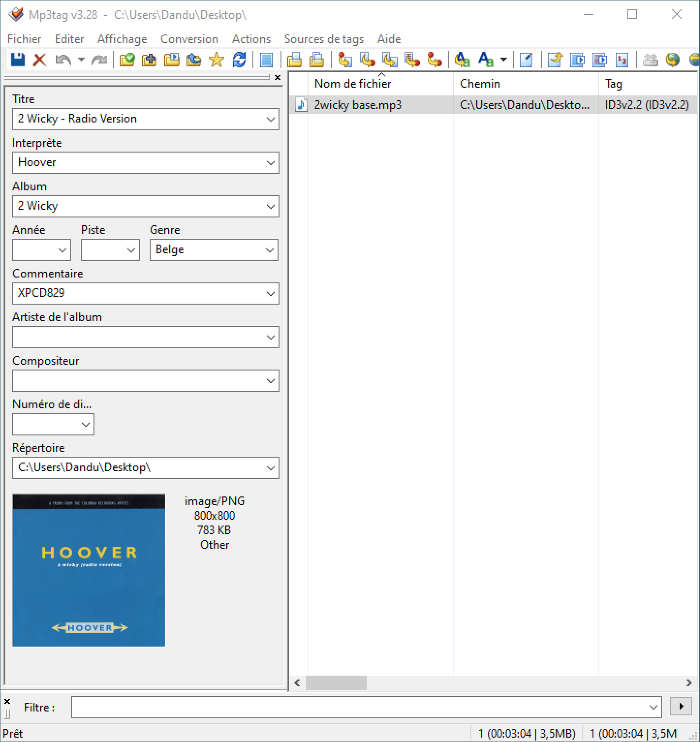Create playlist from selected files icon
This screenshot has width=700, height=742.
[600, 60]
